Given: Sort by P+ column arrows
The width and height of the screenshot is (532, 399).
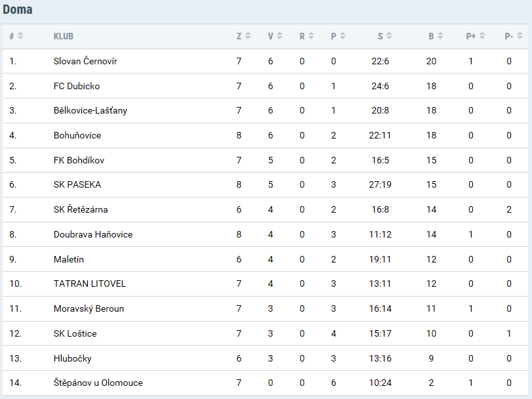Looking at the screenshot, I should (482, 35).
